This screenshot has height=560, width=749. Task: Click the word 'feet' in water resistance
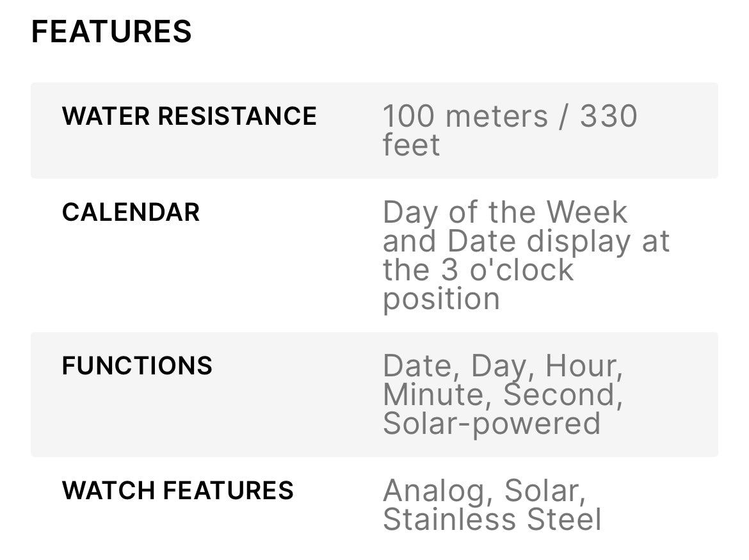coord(411,145)
